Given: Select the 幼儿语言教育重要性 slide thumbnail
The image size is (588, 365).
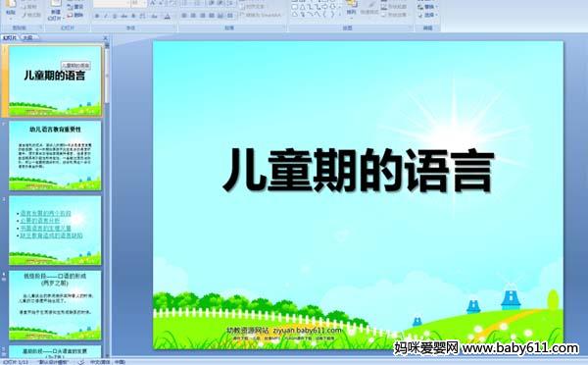Looking at the screenshot, I should (55, 155).
